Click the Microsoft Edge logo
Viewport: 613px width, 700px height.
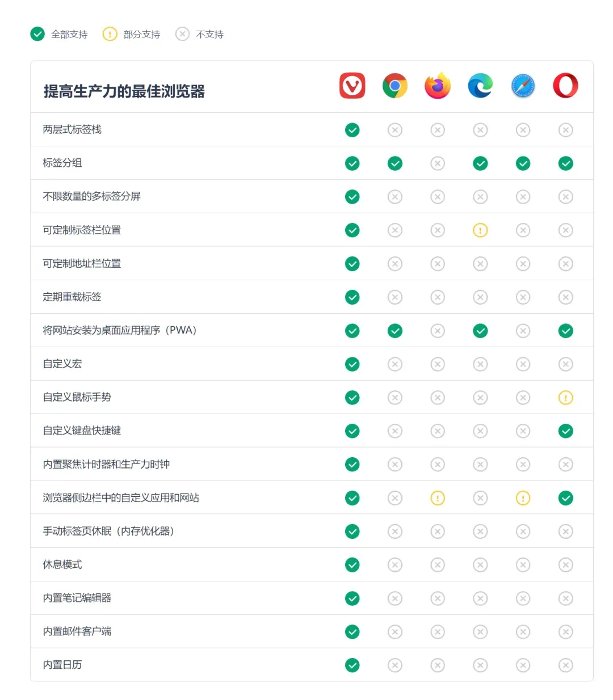click(480, 86)
